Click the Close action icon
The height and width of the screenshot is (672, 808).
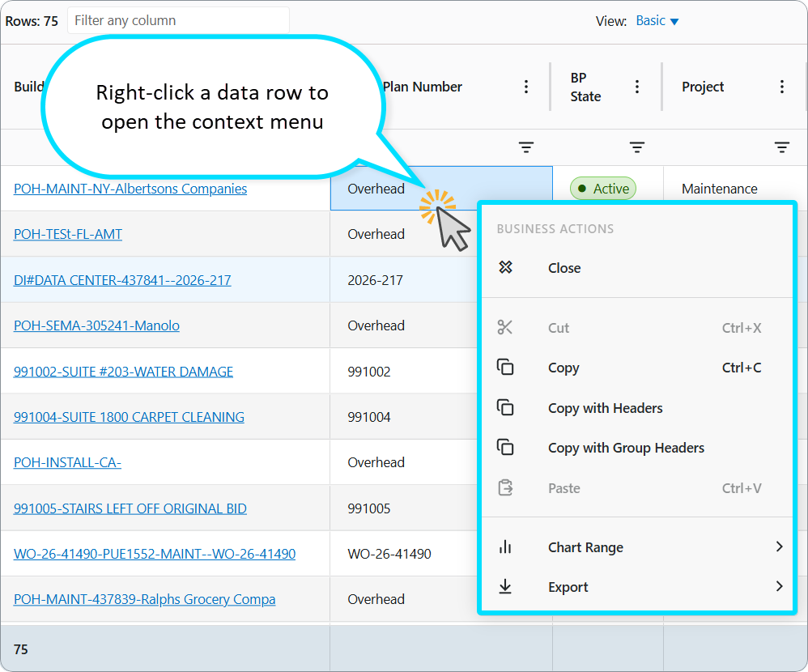pos(505,267)
